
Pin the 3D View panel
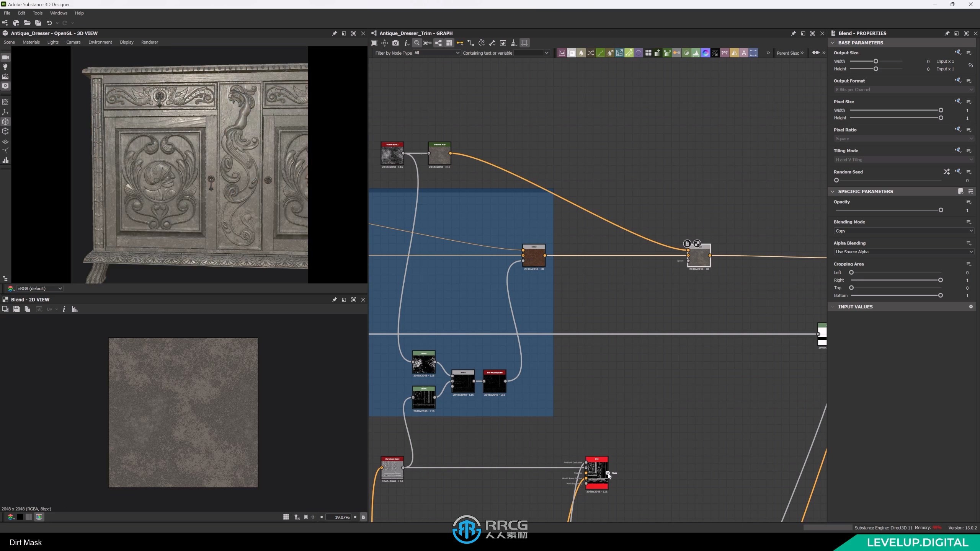pos(335,33)
